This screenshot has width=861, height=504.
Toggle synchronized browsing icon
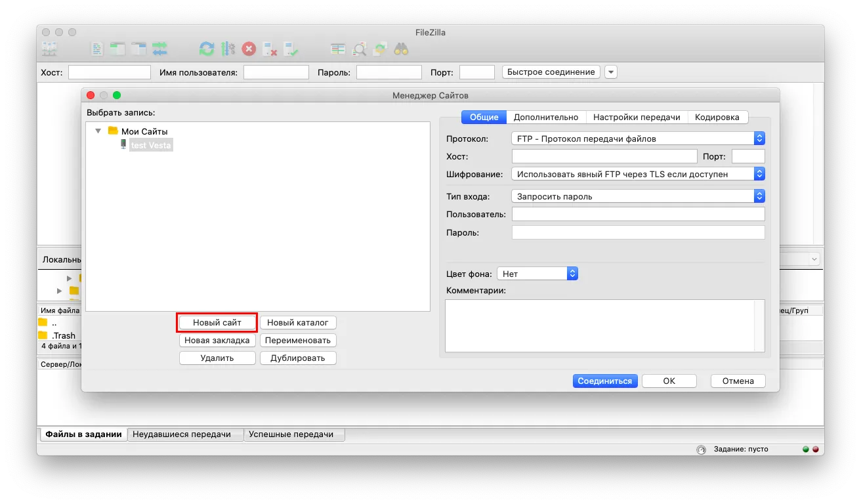(381, 49)
